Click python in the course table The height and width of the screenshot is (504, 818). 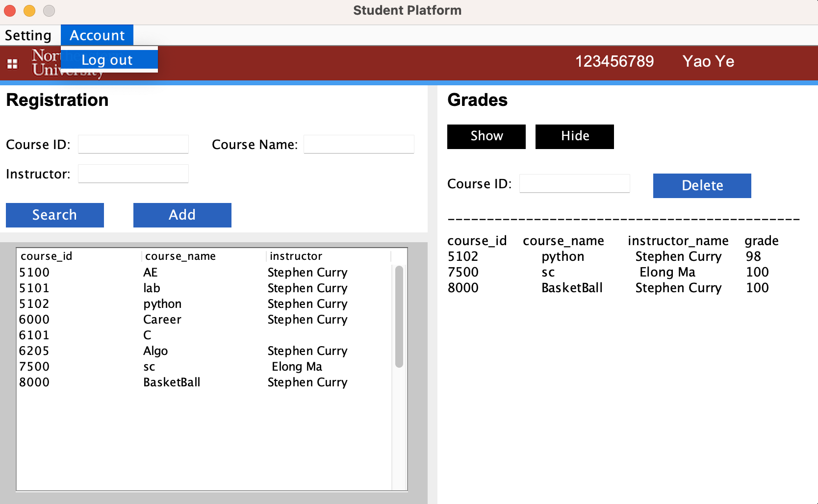click(x=162, y=304)
